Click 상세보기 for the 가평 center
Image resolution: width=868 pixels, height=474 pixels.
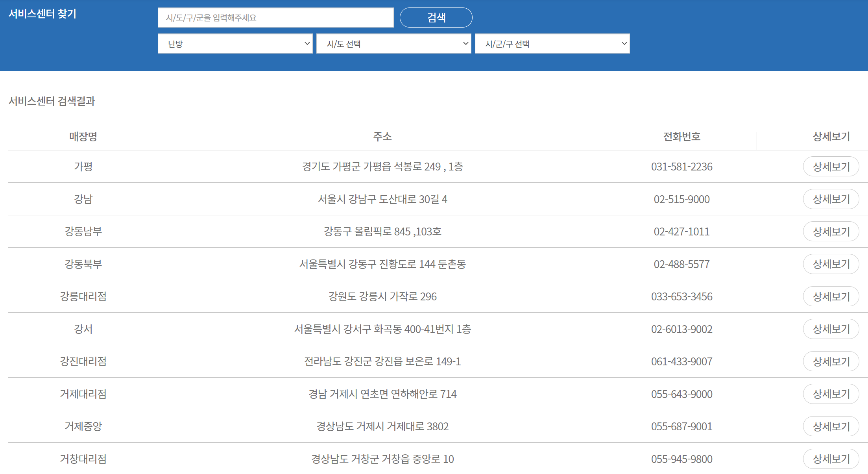[831, 167]
